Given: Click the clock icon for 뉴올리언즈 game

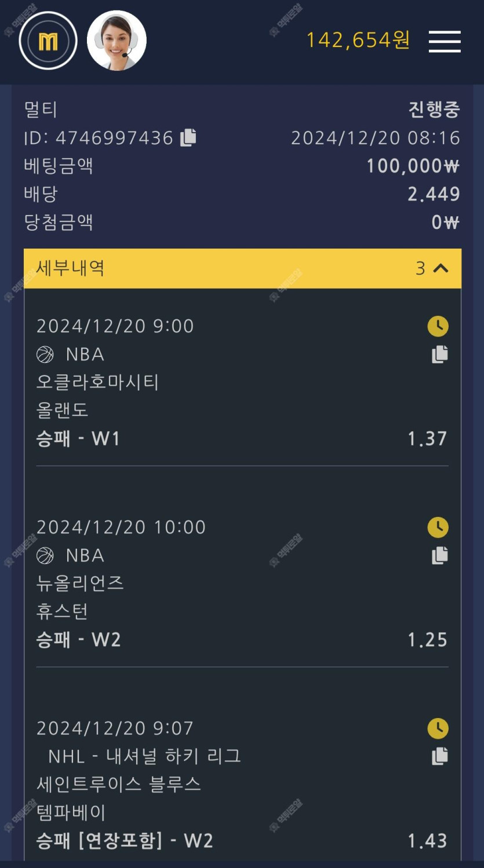Looking at the screenshot, I should point(438,527).
